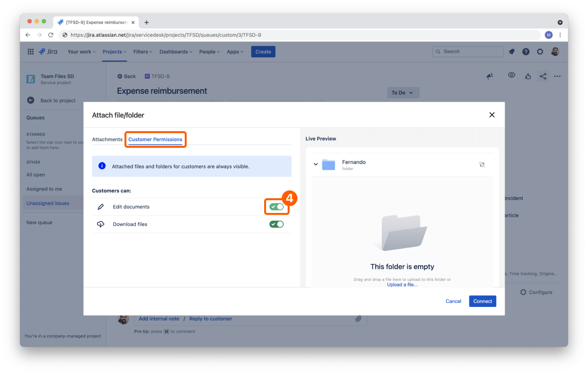
Task: Click the Queues heading in sidebar
Action: point(35,117)
